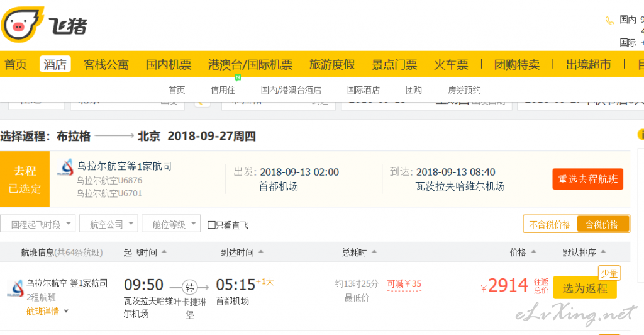
Task: Open 景点门票 in nav bar
Action: (x=394, y=64)
